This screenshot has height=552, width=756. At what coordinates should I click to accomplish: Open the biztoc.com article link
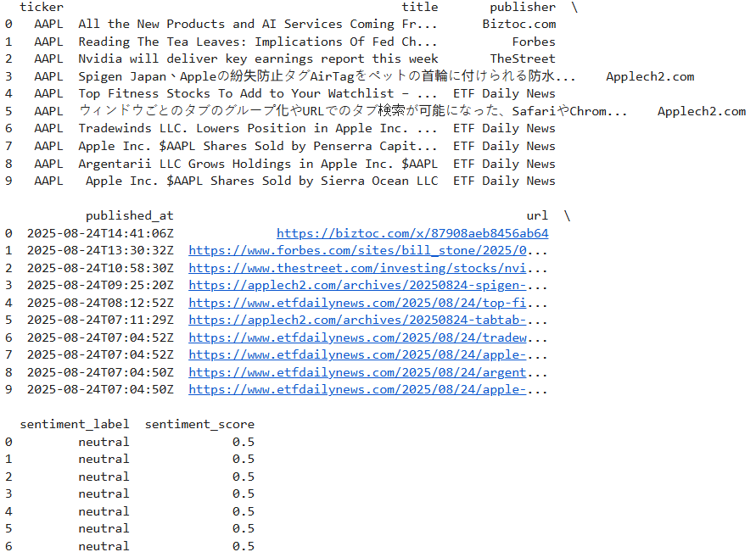412,234
